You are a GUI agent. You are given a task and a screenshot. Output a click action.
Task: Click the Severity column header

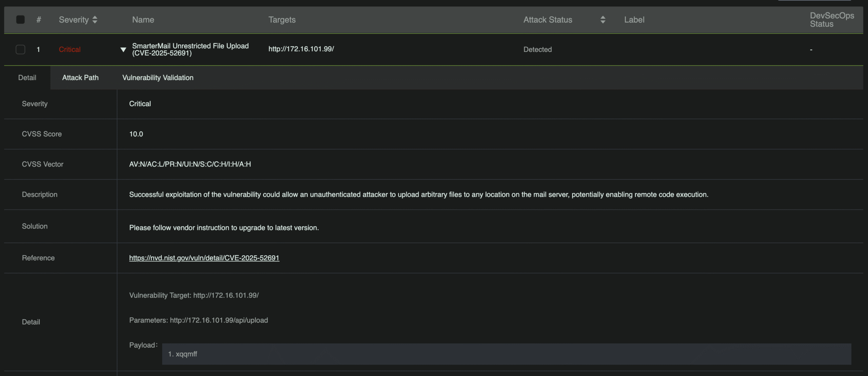tap(74, 20)
